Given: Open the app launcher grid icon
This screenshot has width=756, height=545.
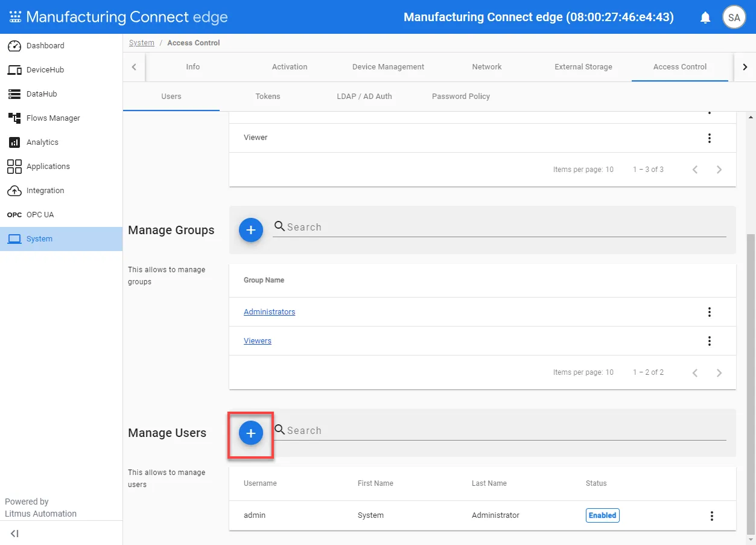Looking at the screenshot, I should [15, 17].
